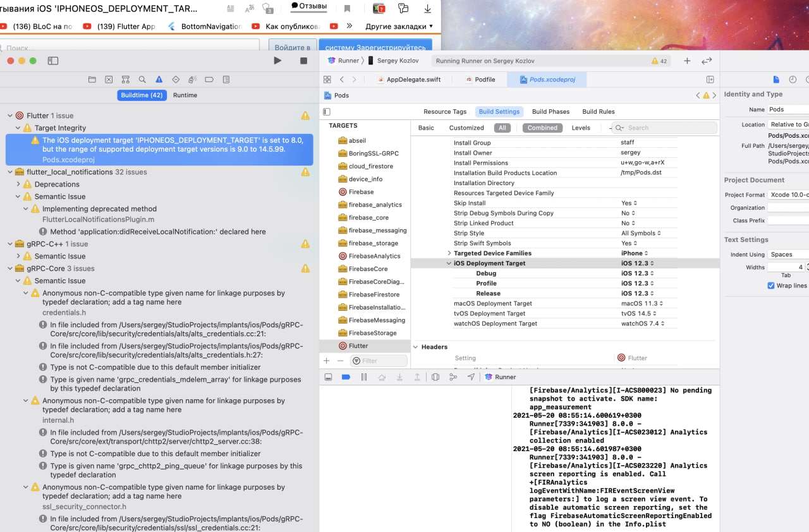
Task: Collapse the Target Integrity group
Action: (18, 128)
